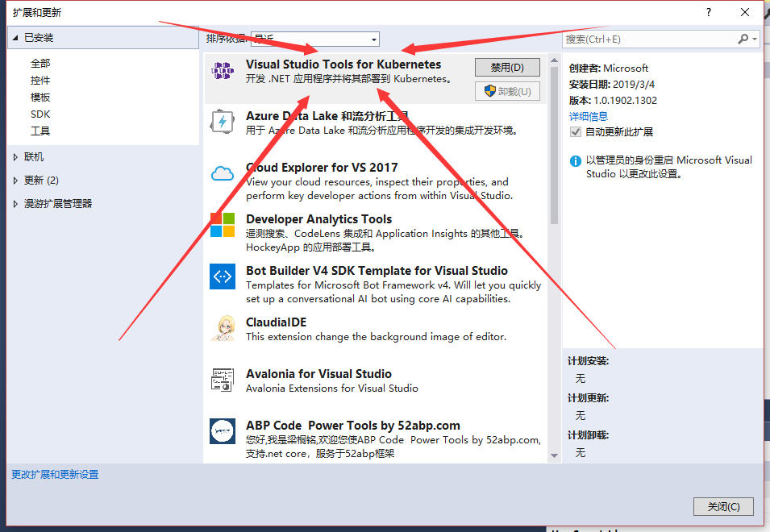Click the search magnifier icon
The width and height of the screenshot is (770, 532).
(743, 39)
